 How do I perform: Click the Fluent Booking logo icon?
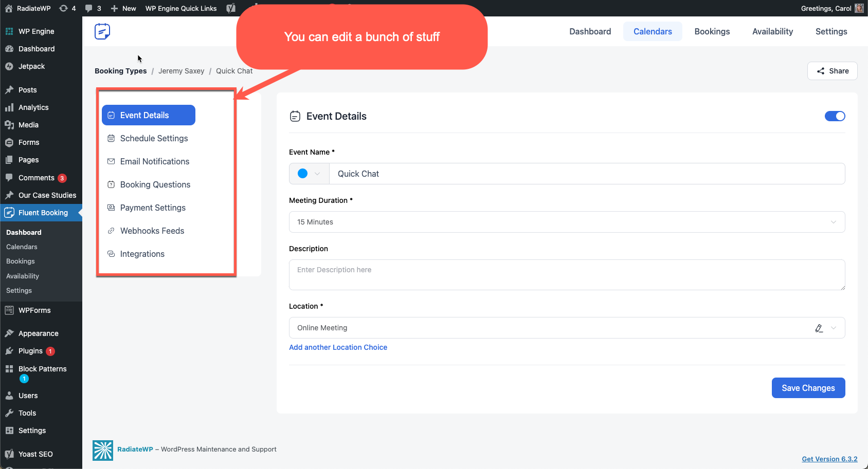pos(102,31)
